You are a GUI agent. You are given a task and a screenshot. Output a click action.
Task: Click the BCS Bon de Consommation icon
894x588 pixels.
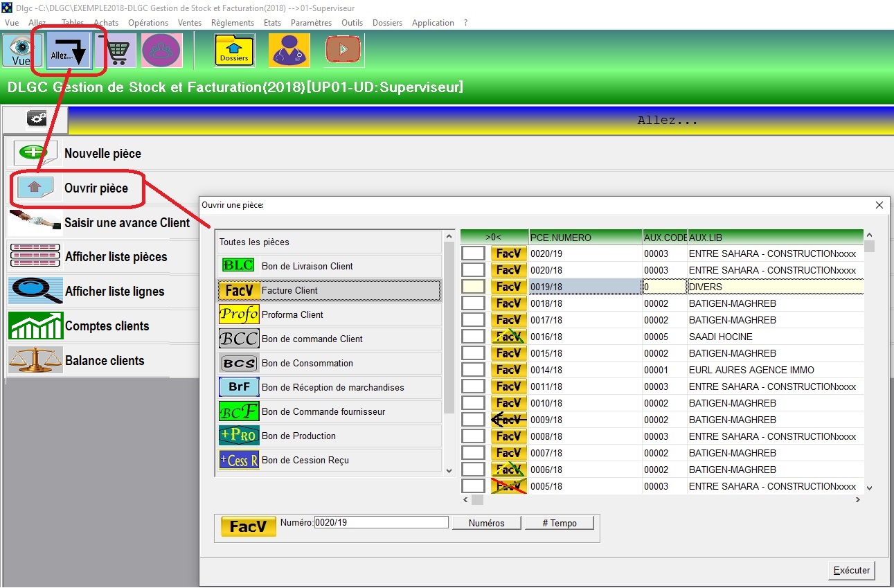[x=239, y=363]
